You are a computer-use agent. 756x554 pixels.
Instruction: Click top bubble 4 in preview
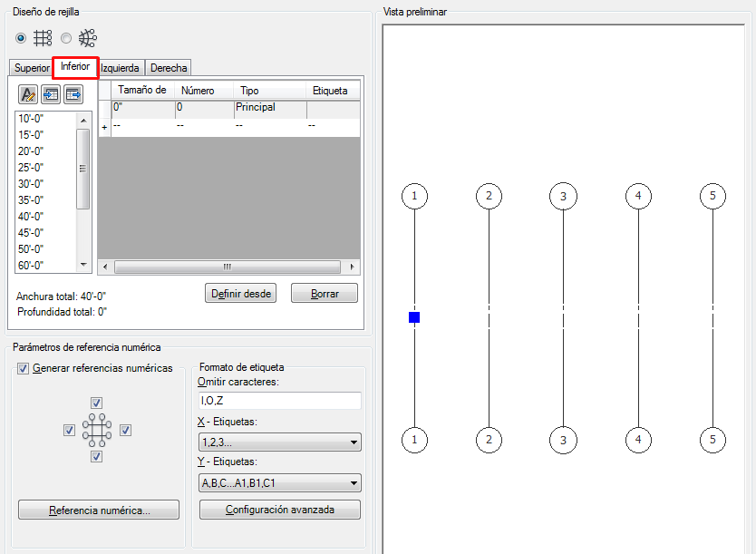(x=638, y=196)
